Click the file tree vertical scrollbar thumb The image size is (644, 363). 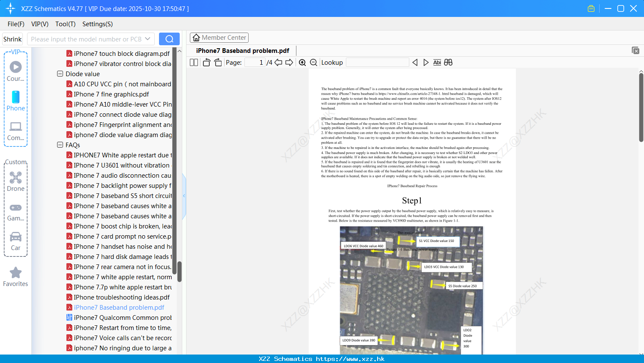click(179, 272)
